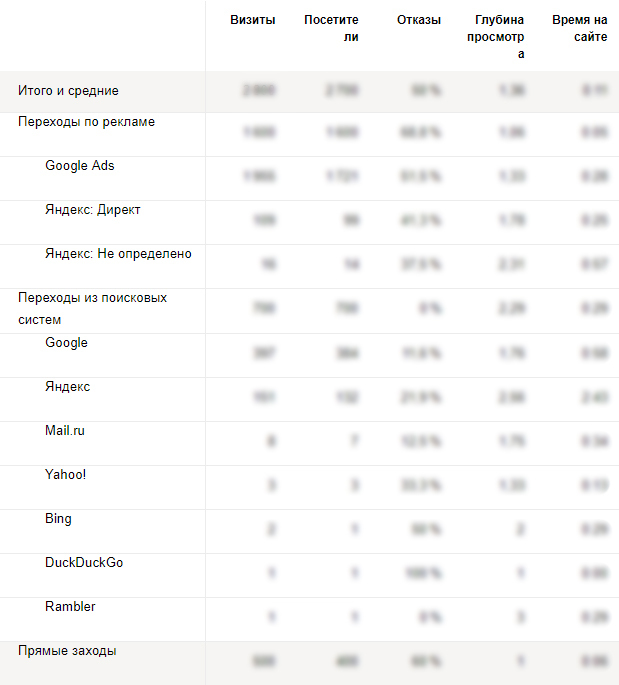The image size is (619, 685).
Task: Expand the Переходы по рекламе group
Action: [x=86, y=121]
